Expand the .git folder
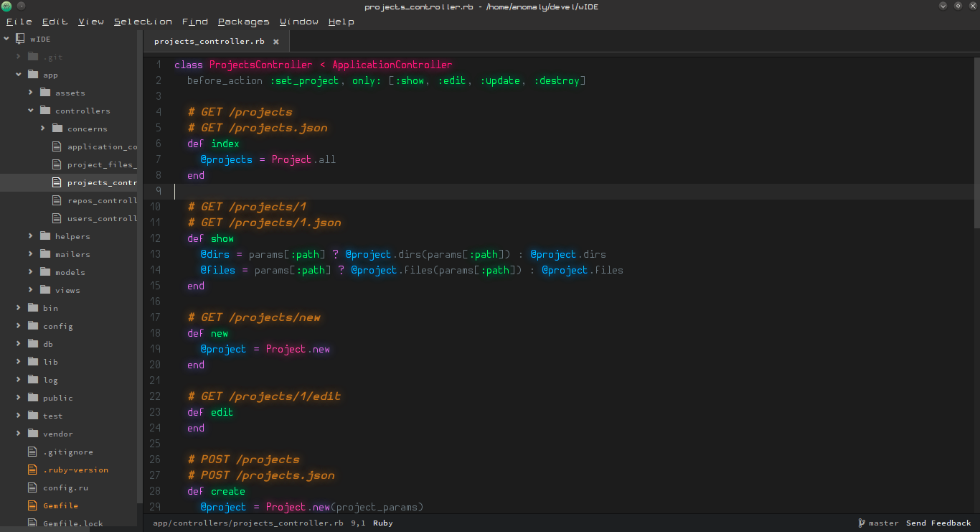 click(x=19, y=57)
